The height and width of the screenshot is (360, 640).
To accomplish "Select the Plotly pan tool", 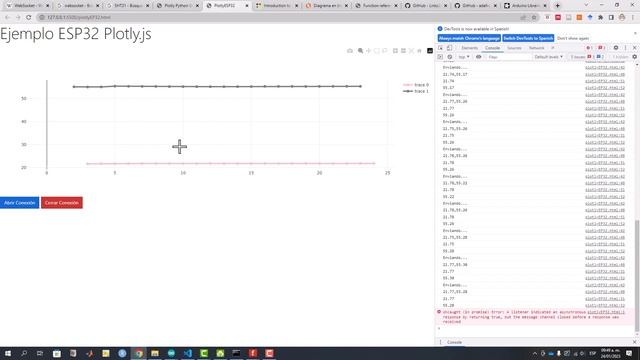I will click(368, 51).
